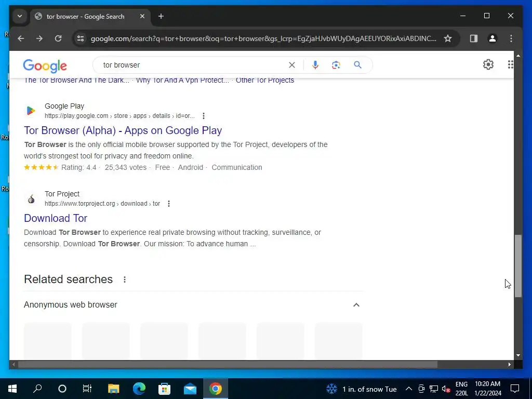
Task: Clear the search box text
Action: click(x=292, y=65)
